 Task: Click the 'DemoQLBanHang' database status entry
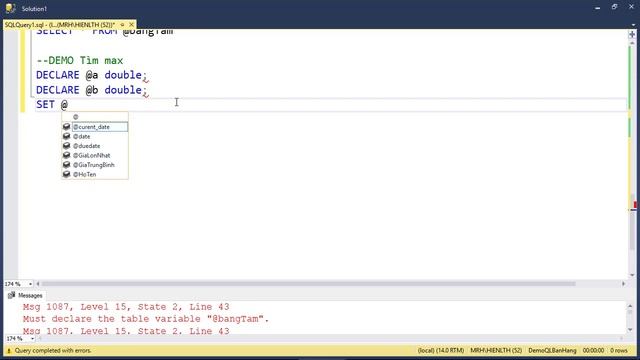(552, 351)
